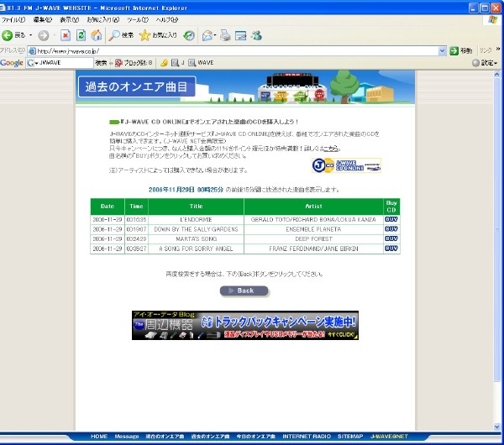Click INTERNET RADIO in footer navigation
The image size is (504, 445).
tap(306, 437)
